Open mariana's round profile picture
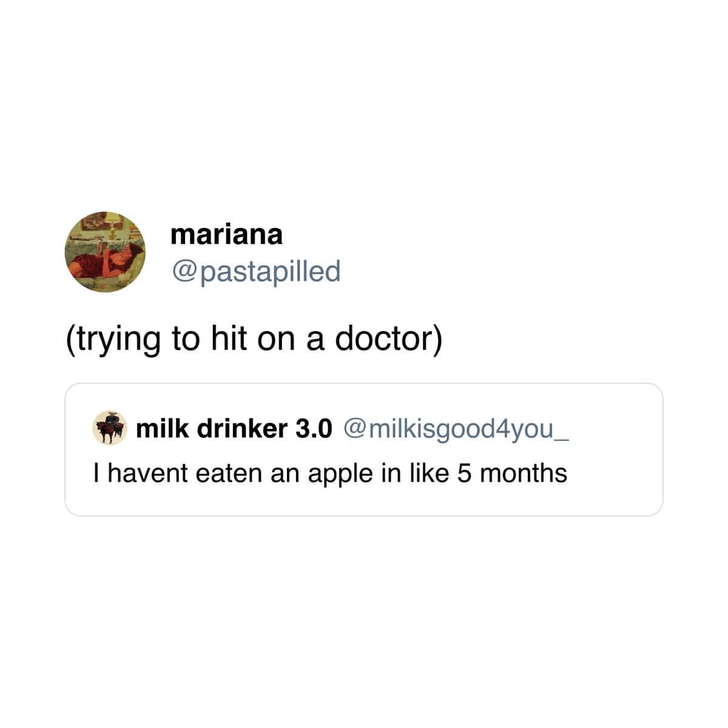 pyautogui.click(x=105, y=252)
